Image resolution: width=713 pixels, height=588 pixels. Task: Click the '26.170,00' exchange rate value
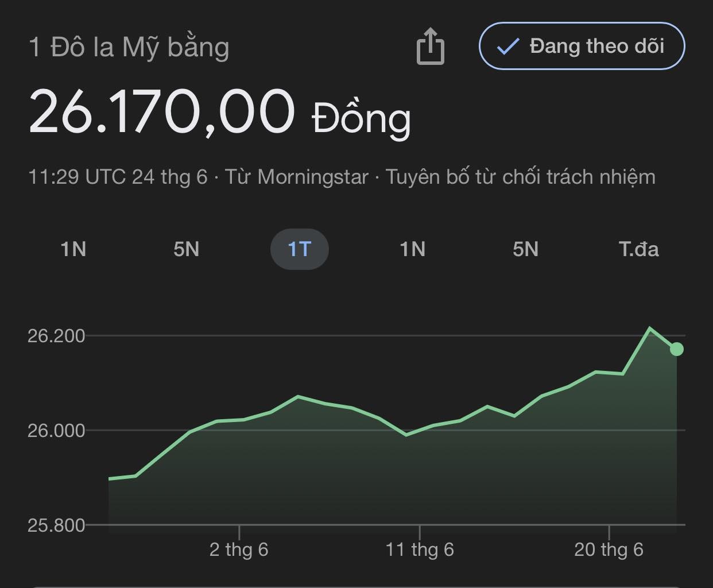(x=162, y=112)
